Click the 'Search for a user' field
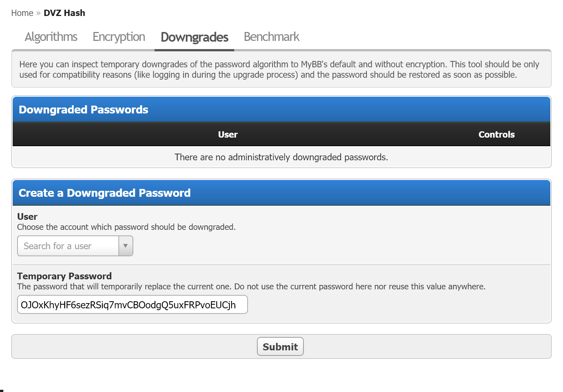 (68, 246)
